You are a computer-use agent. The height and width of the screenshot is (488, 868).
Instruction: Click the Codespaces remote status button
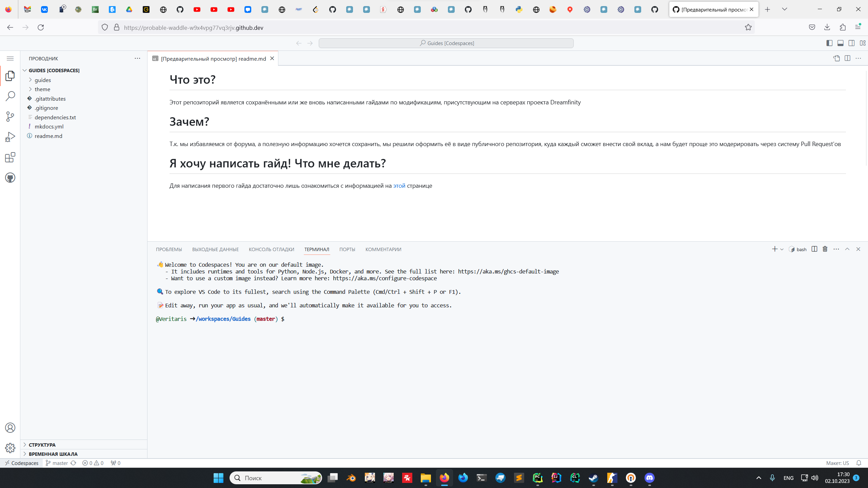pos(22,463)
